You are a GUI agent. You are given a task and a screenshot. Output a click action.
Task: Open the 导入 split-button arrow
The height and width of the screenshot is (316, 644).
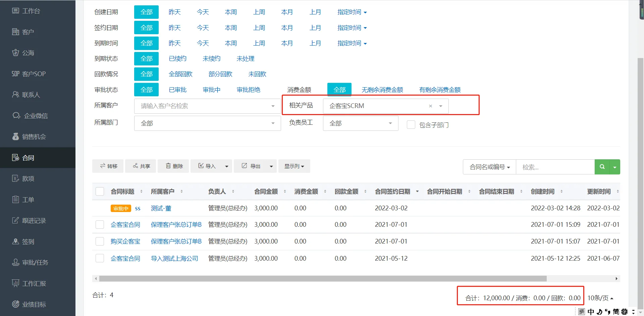(x=227, y=166)
